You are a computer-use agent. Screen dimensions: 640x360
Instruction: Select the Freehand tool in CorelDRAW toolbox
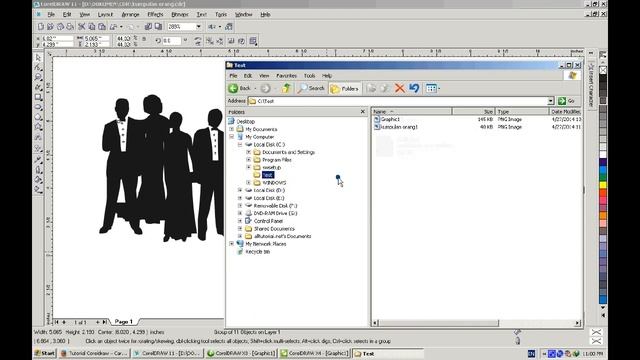pos(38,87)
